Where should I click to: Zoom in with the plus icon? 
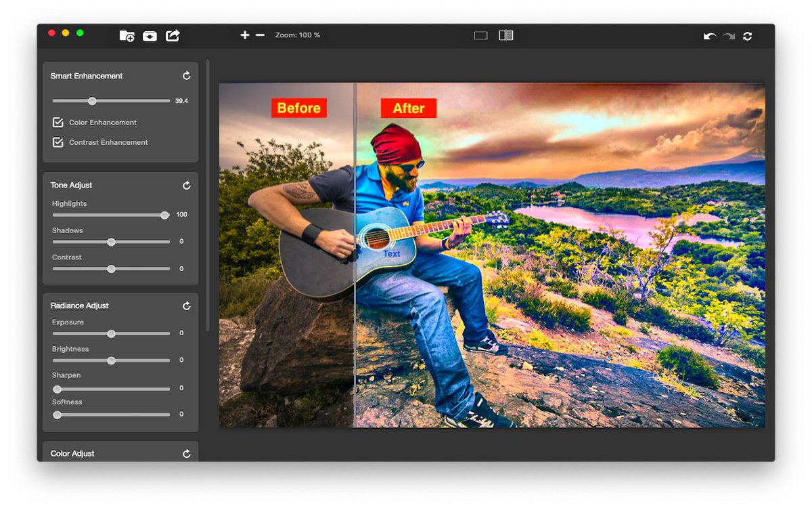point(245,35)
